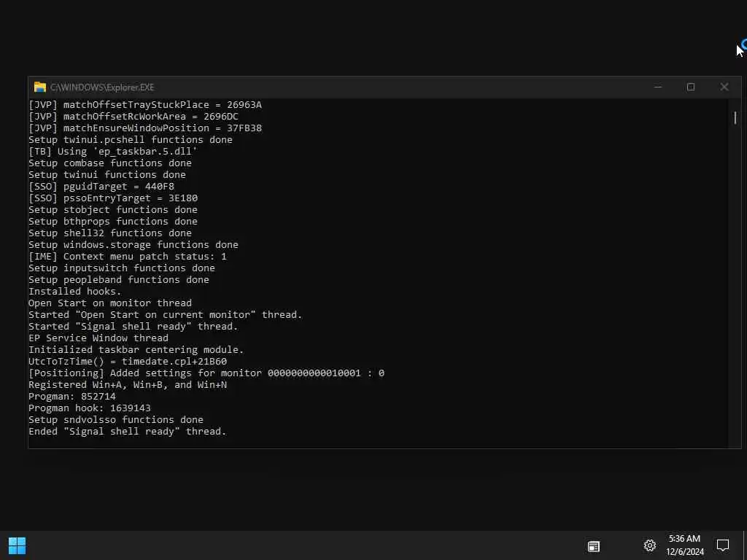
Task: Click line 'Setup inputswitch functions done'
Action: click(122, 268)
